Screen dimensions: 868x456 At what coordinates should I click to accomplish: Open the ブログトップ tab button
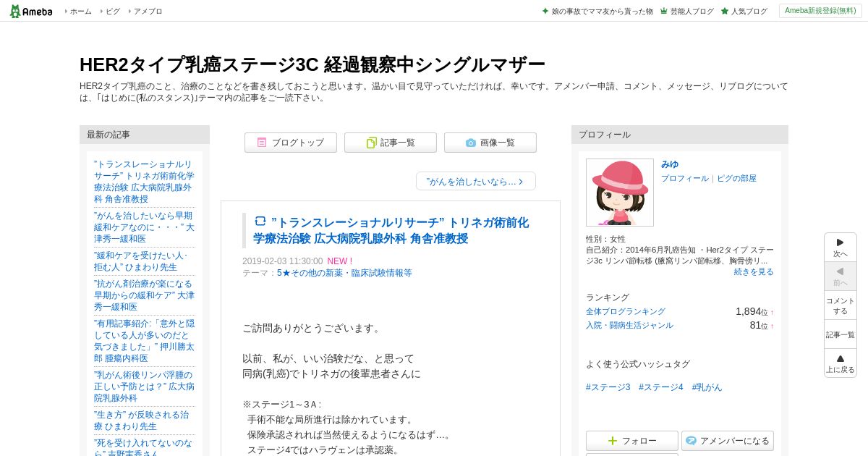tap(291, 143)
